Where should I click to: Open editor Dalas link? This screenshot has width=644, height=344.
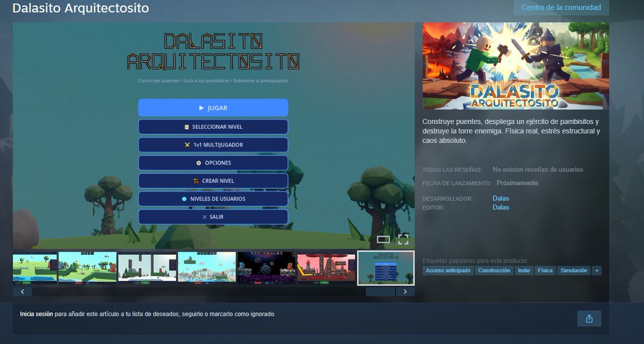click(501, 207)
